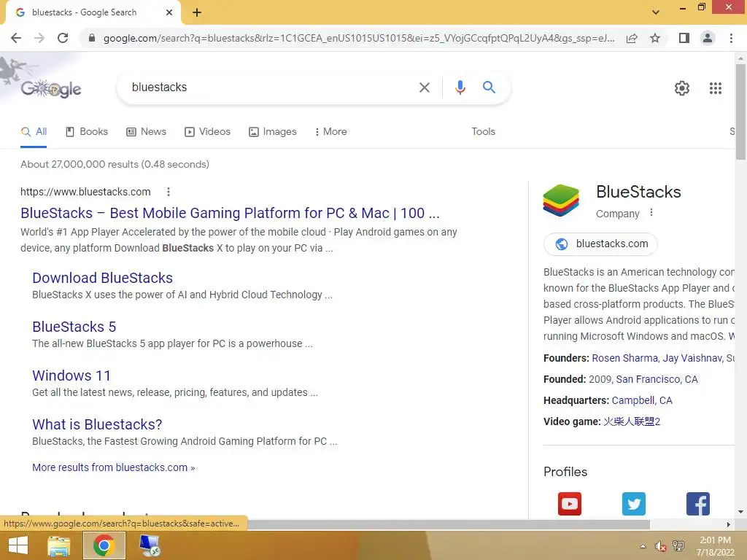Open Chrome three-dot menu
The width and height of the screenshot is (747, 560).
point(731,38)
